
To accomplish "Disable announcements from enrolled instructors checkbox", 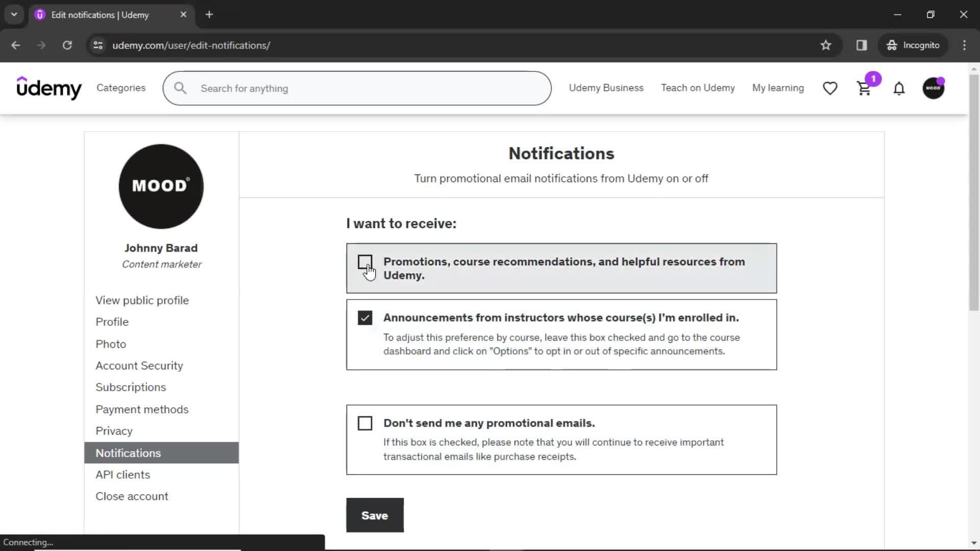I will [365, 317].
